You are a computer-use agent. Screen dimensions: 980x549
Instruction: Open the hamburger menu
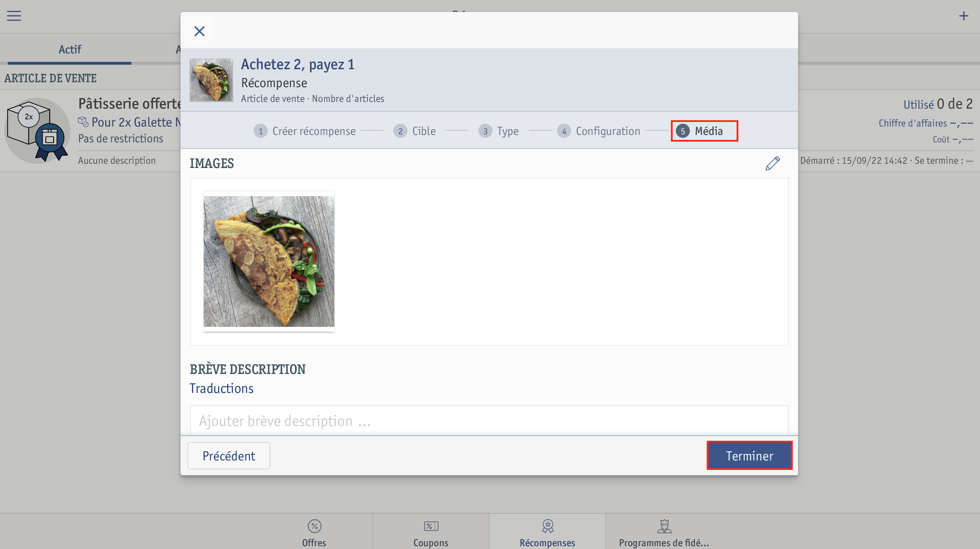click(x=14, y=15)
